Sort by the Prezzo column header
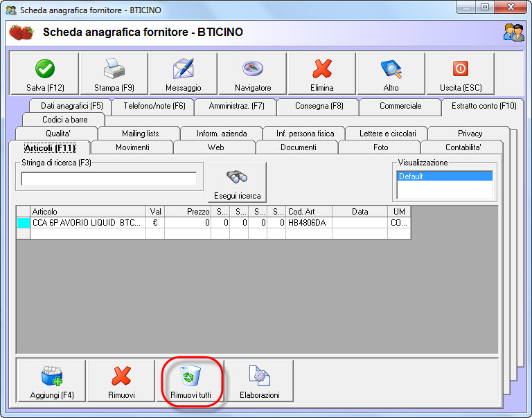The image size is (532, 418). (x=188, y=212)
